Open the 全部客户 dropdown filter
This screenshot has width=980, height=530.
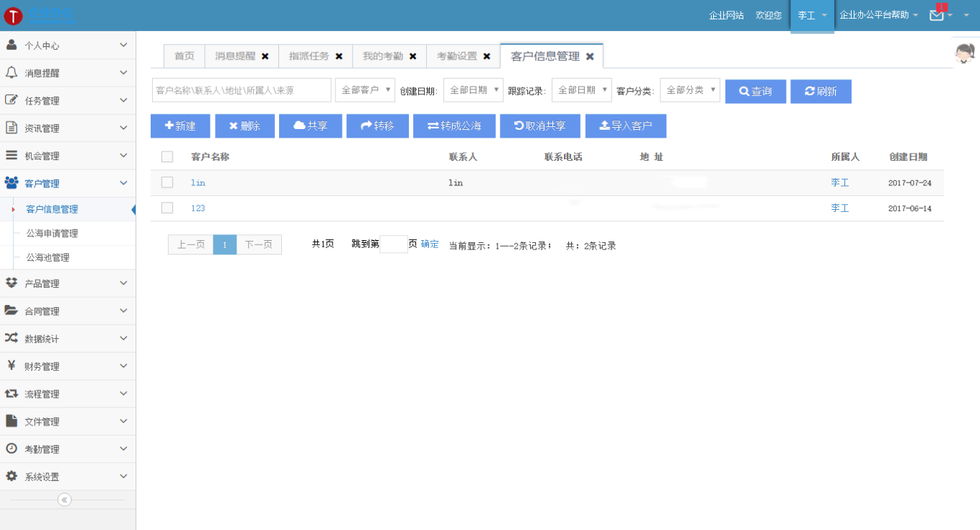(365, 90)
